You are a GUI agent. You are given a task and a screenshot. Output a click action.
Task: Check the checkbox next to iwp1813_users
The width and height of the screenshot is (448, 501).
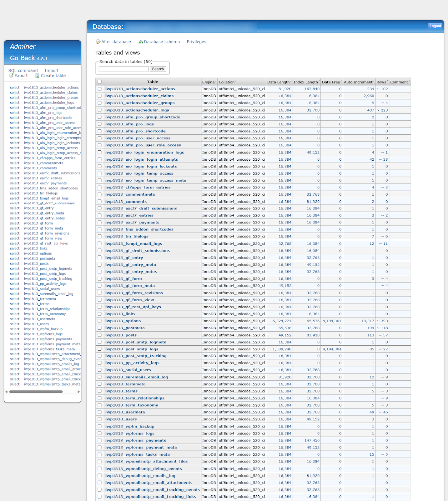[x=99, y=419]
